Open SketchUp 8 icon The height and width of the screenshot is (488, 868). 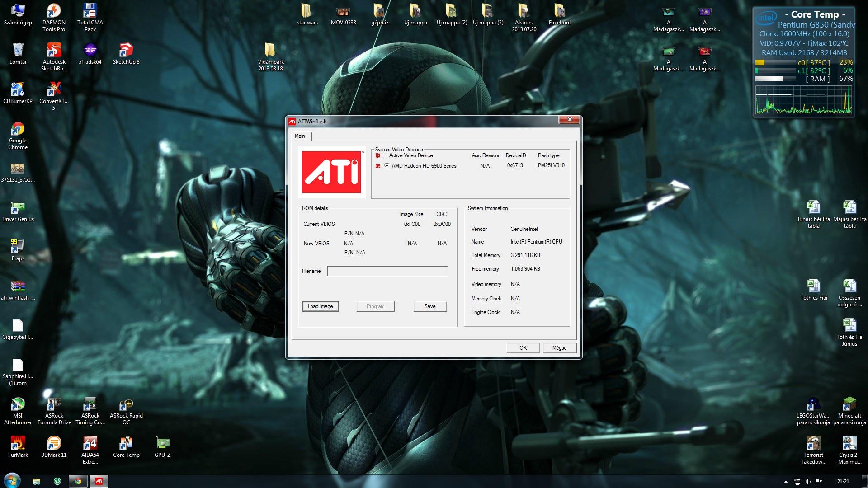(126, 54)
